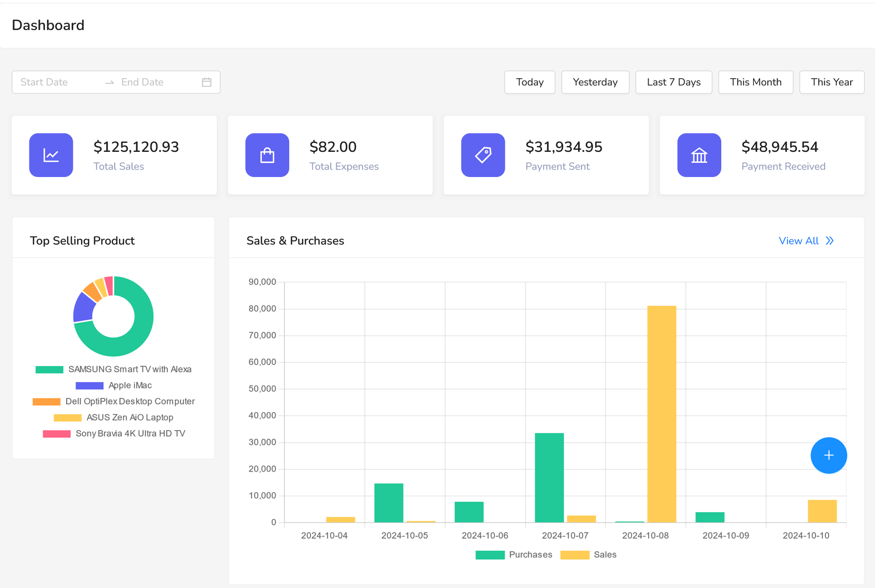Show data for Last 7 Days
This screenshot has width=875, height=588.
pos(673,83)
